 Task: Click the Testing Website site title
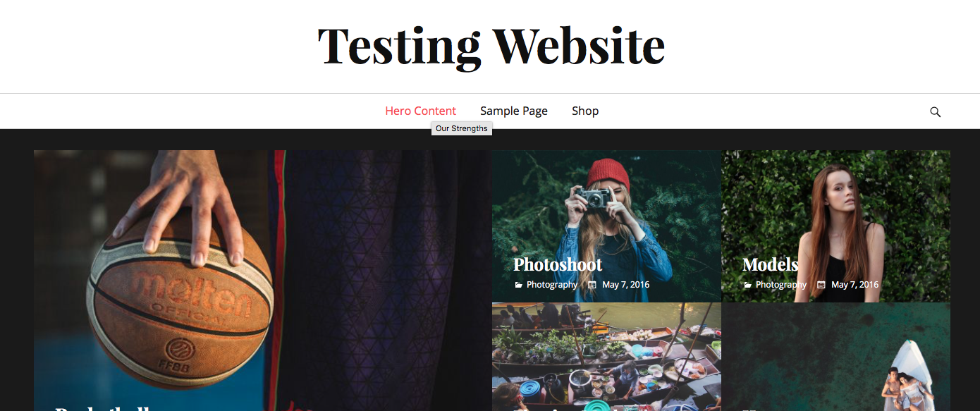point(491,45)
